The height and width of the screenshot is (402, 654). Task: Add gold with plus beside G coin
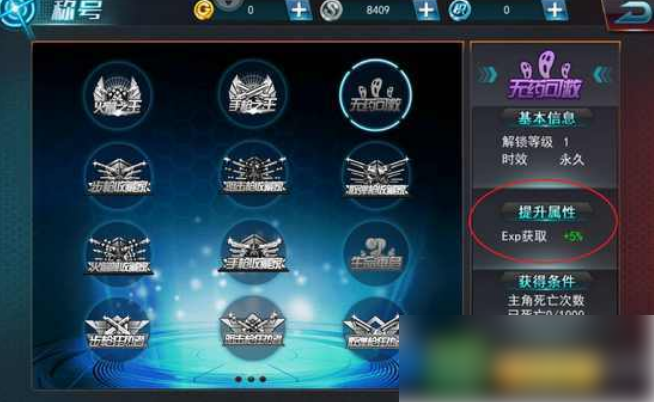(298, 10)
